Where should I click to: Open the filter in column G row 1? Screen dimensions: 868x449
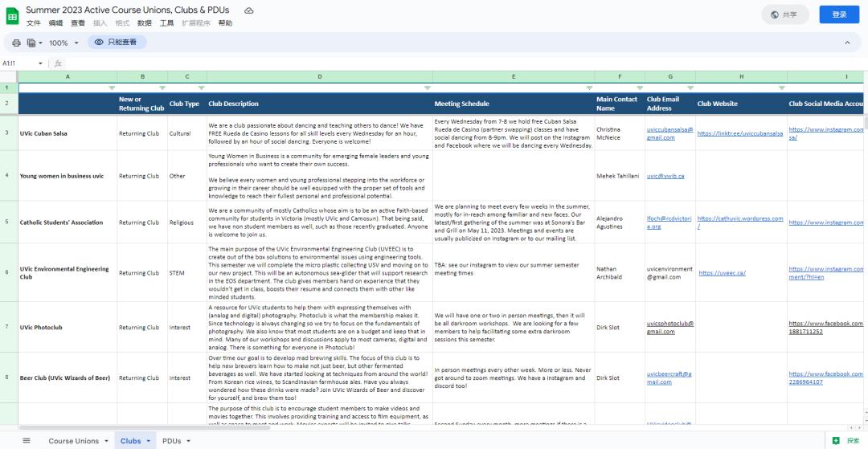pos(690,88)
